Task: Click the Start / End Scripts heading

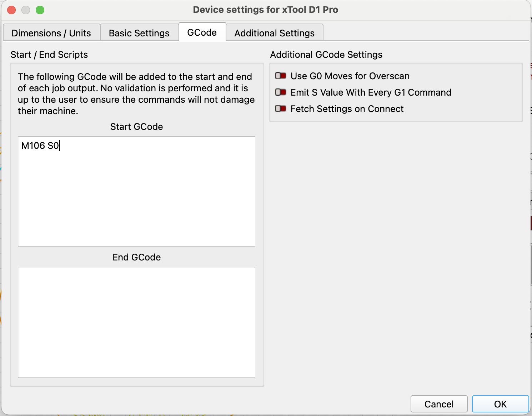Action: tap(49, 55)
